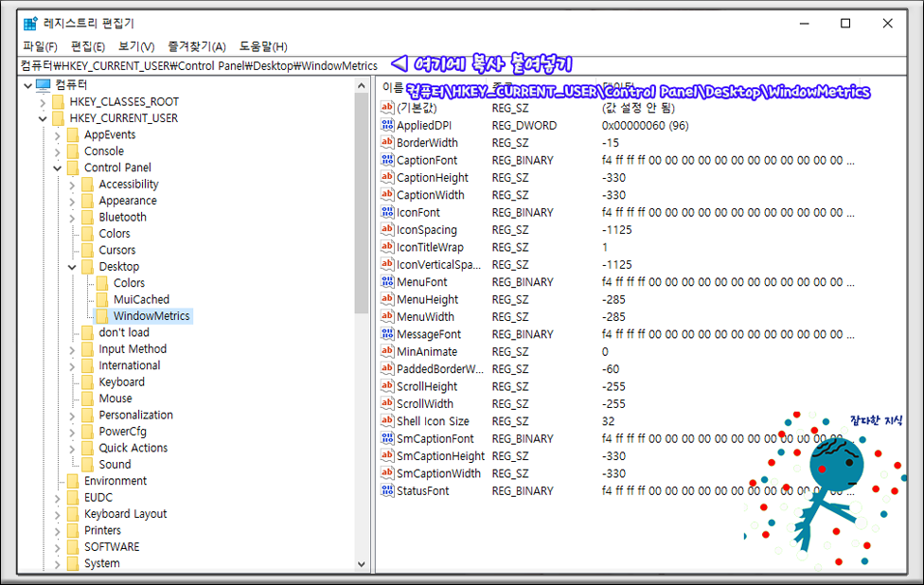924x585 pixels.
Task: Open the 도움말(H) menu
Action: [263, 46]
